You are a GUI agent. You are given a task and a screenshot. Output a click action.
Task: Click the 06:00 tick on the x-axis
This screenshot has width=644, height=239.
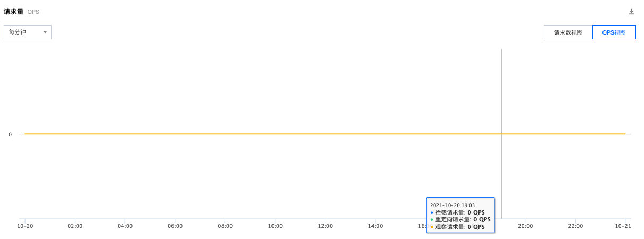(x=175, y=226)
